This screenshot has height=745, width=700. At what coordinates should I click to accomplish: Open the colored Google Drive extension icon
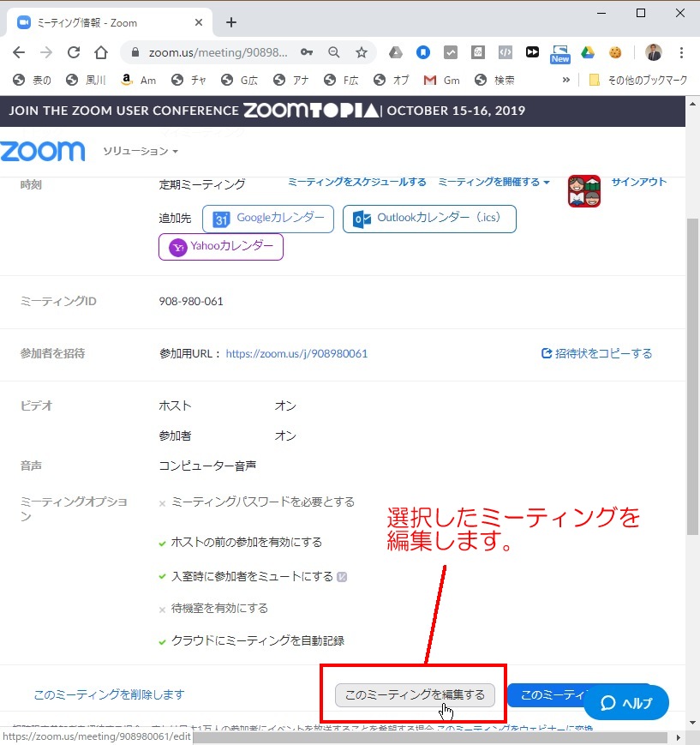[x=588, y=52]
